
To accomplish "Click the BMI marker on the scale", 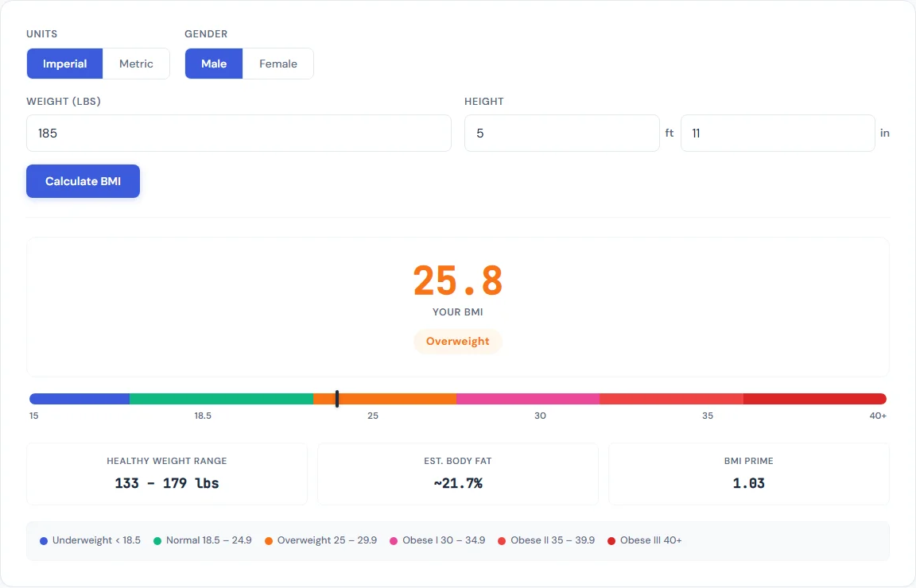I will 336,399.
